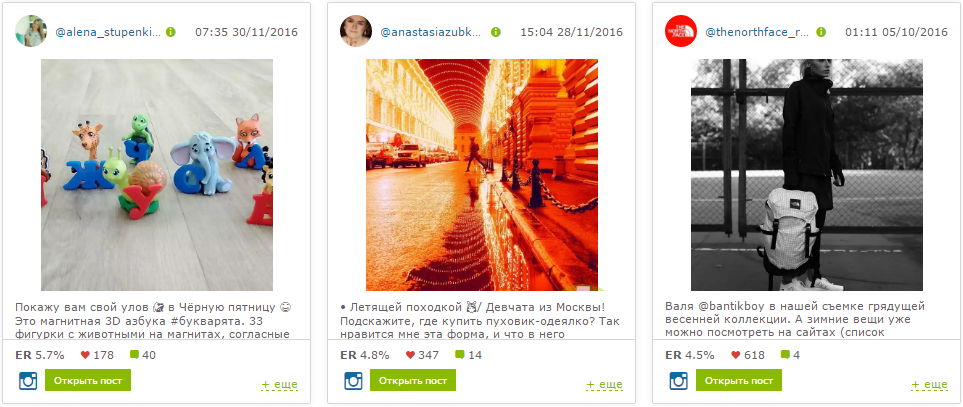Click the comment icon showing 14 comments
This screenshot has width=963, height=407.
[x=459, y=355]
